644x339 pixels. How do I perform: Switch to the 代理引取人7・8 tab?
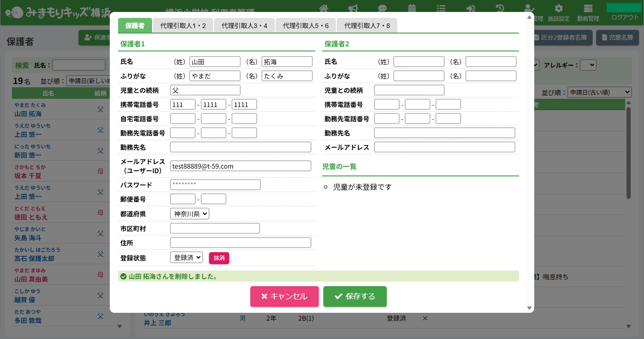coord(367,26)
